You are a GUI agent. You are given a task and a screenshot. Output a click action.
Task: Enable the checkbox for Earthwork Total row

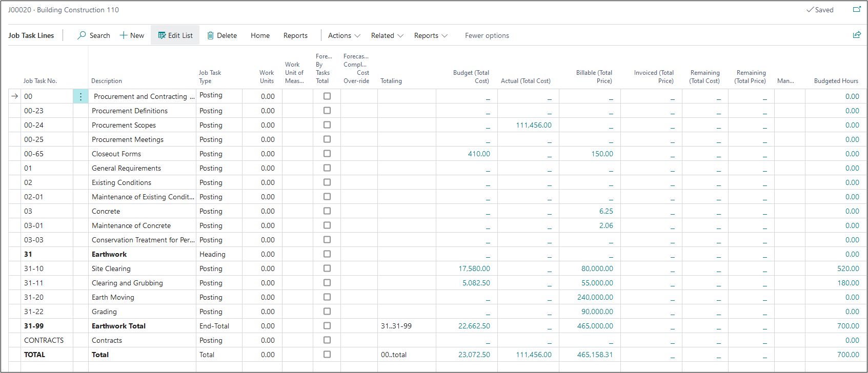(x=327, y=326)
